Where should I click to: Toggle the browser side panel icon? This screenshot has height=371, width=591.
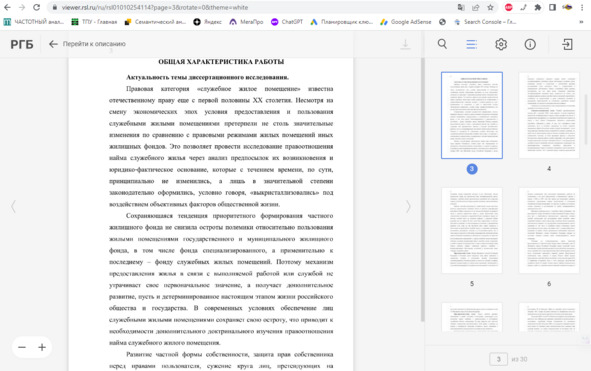click(552, 7)
